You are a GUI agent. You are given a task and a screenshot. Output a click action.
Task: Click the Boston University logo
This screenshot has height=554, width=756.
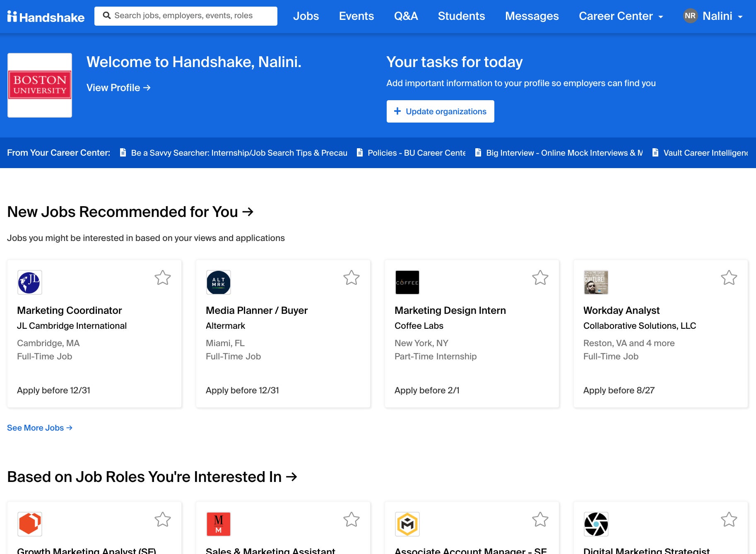coord(40,85)
